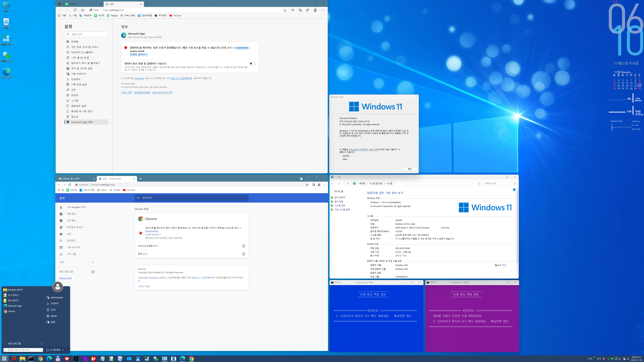Click Control Panel up arrow icon

tap(348, 184)
